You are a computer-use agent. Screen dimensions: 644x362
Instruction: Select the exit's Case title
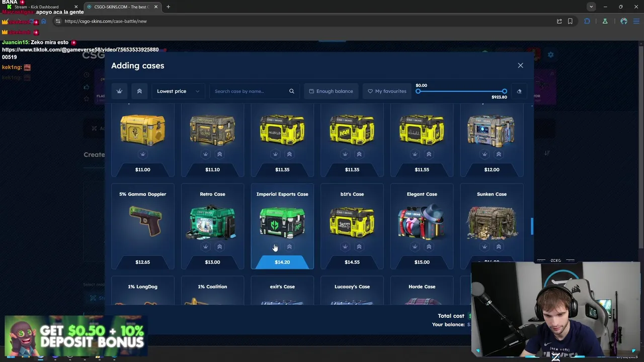click(x=282, y=287)
